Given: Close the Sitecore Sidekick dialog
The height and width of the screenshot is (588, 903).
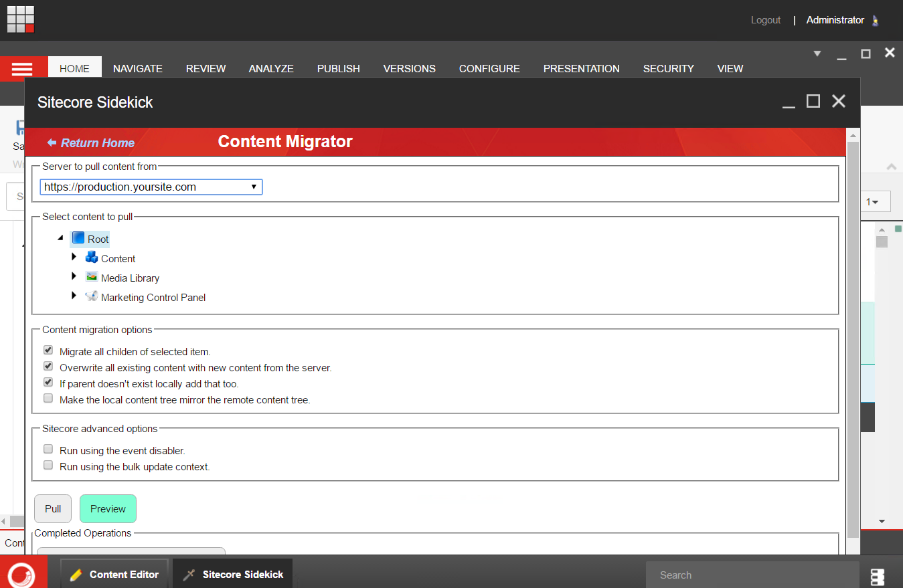Looking at the screenshot, I should click(x=839, y=101).
